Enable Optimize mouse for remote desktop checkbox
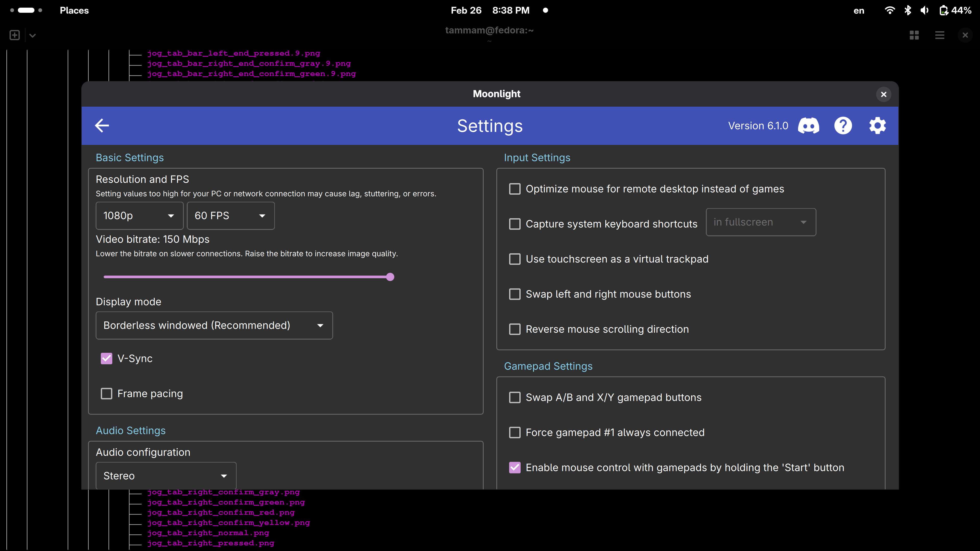The width and height of the screenshot is (980, 551). 515,189
